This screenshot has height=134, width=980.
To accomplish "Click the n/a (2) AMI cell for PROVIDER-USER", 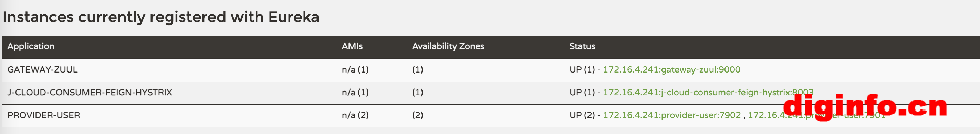I will [x=355, y=115].
